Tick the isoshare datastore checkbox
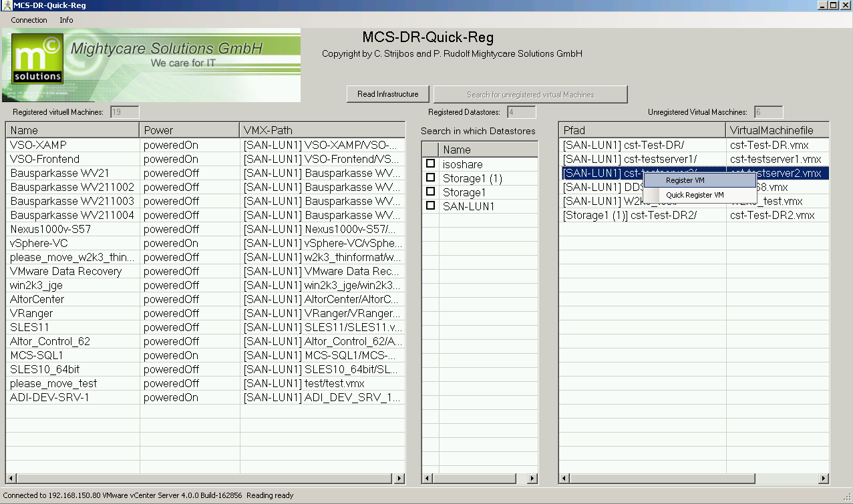853x504 pixels. tap(431, 164)
